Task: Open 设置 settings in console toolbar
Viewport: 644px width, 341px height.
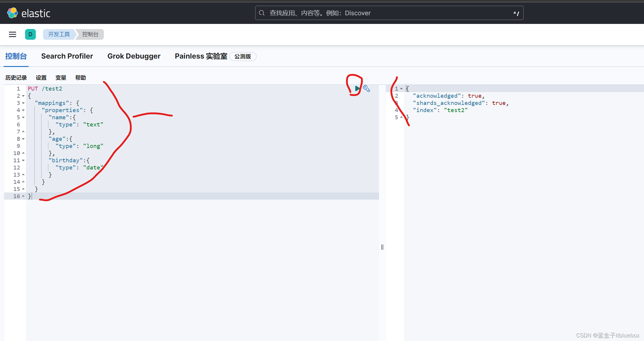Action: pos(41,78)
